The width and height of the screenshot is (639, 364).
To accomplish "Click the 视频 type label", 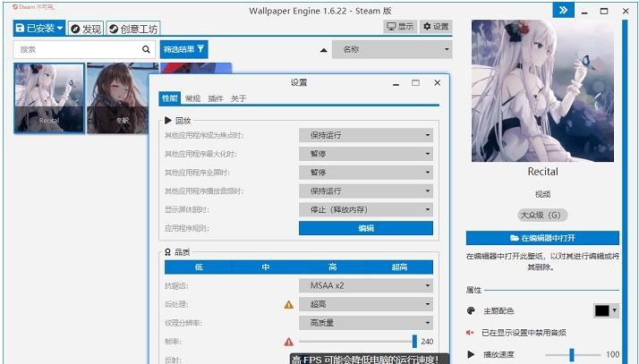I will [542, 194].
